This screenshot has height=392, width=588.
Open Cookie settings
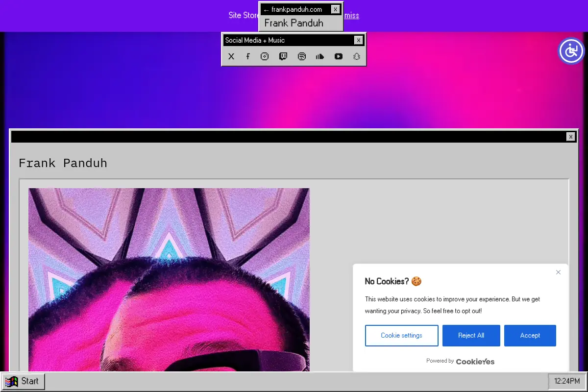tap(402, 336)
